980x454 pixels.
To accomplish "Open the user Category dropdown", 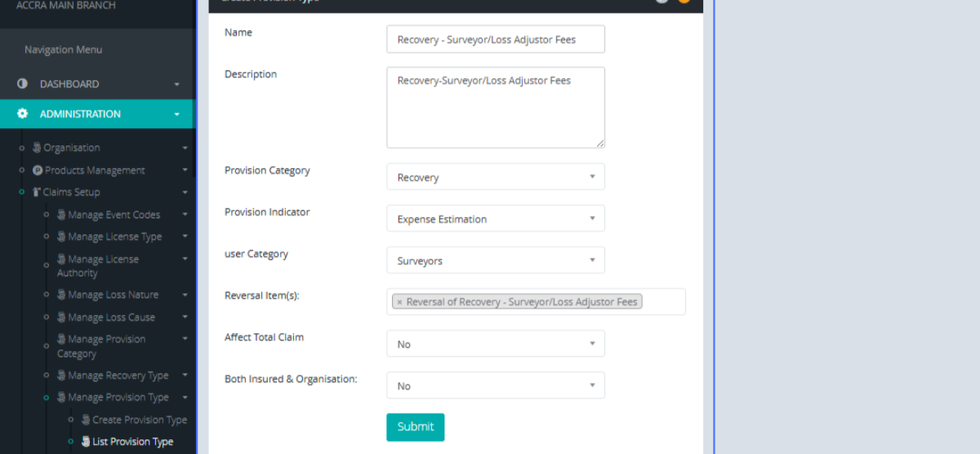I will point(495,260).
